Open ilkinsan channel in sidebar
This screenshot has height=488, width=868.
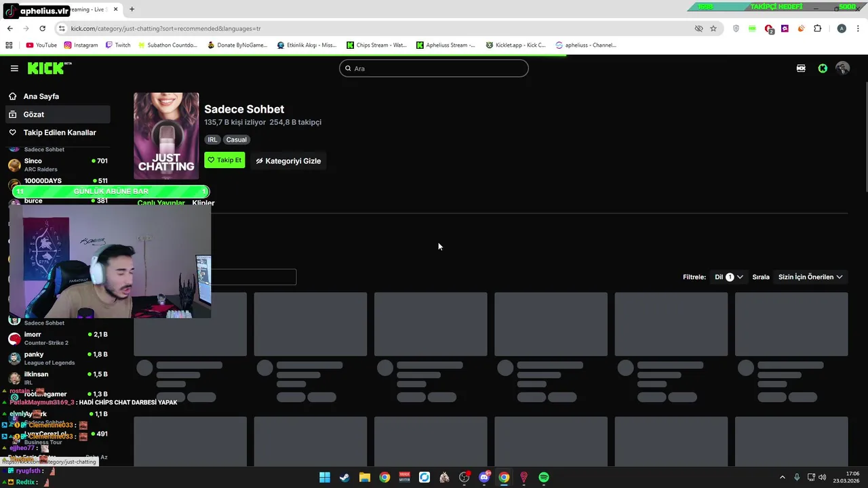tap(57, 378)
